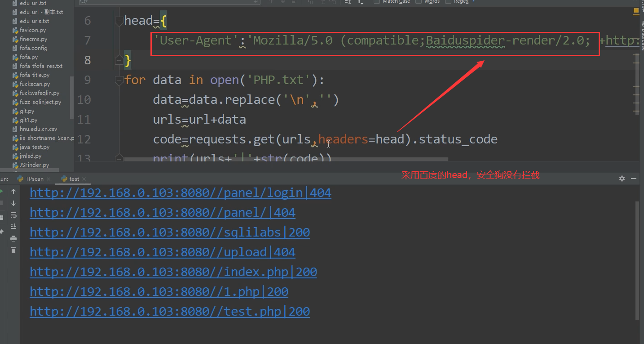Click line number 9 in editor gutter

tap(87, 80)
